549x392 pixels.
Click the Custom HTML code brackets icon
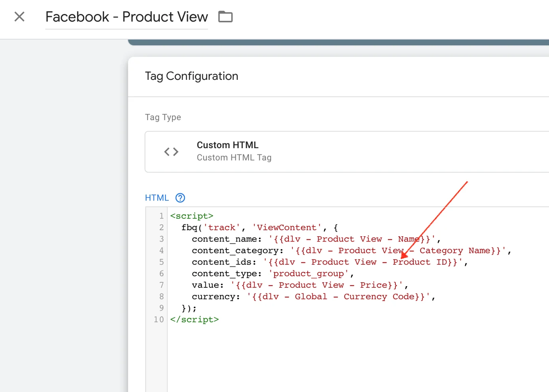[171, 152]
